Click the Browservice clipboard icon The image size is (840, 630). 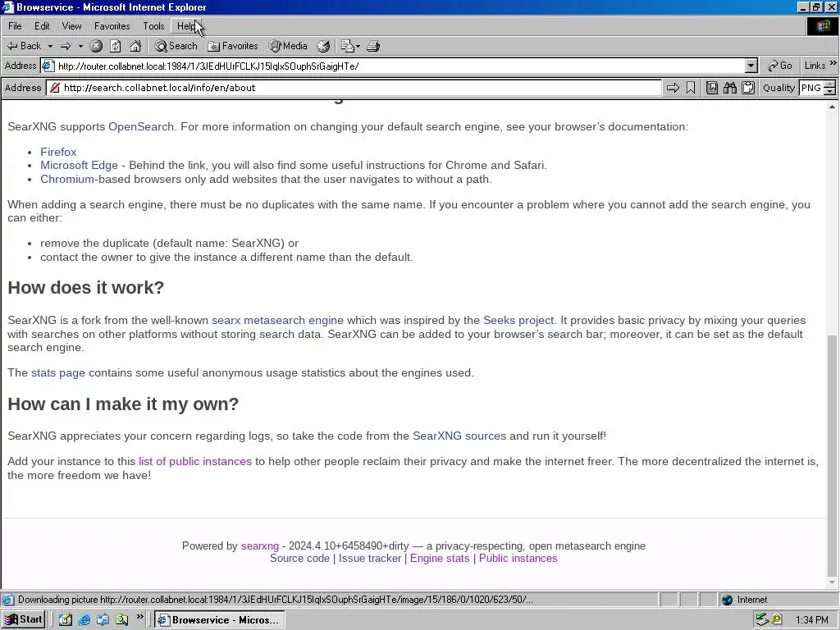[748, 88]
